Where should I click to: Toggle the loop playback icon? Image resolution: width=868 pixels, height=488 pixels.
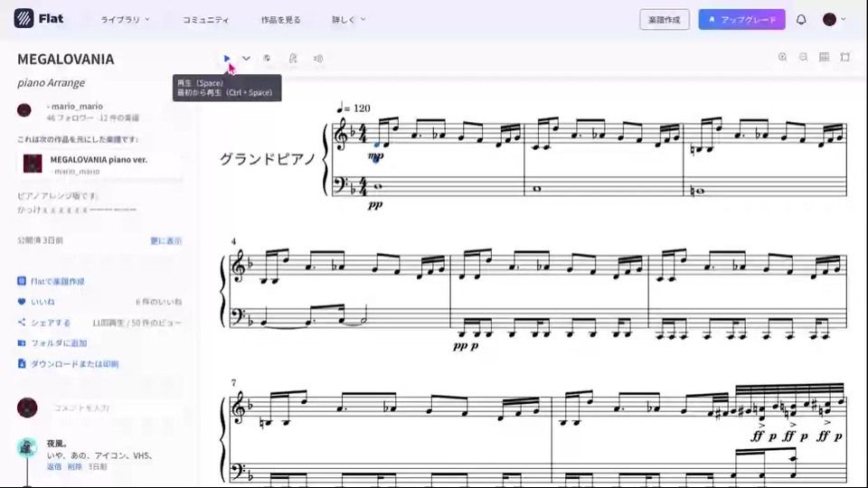[267, 58]
